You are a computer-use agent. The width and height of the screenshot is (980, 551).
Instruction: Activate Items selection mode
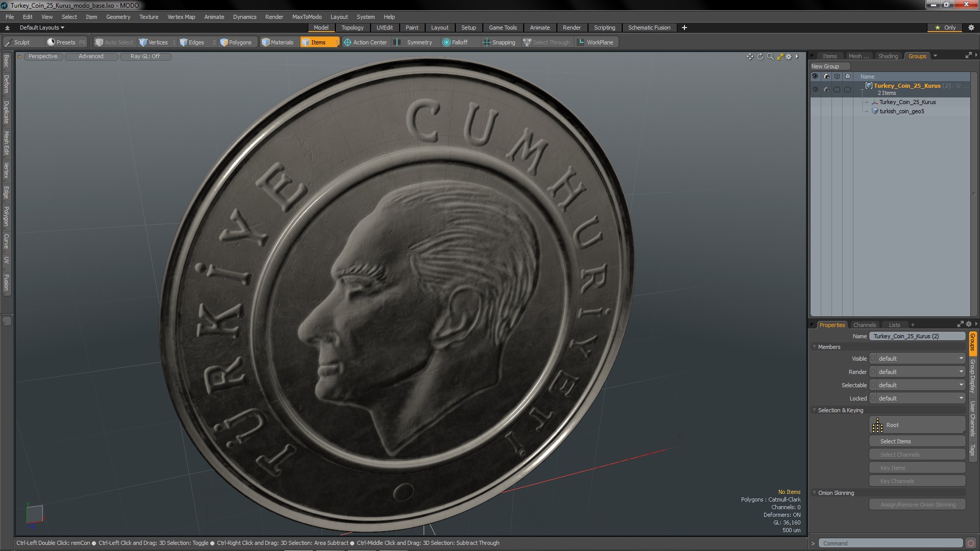320,42
